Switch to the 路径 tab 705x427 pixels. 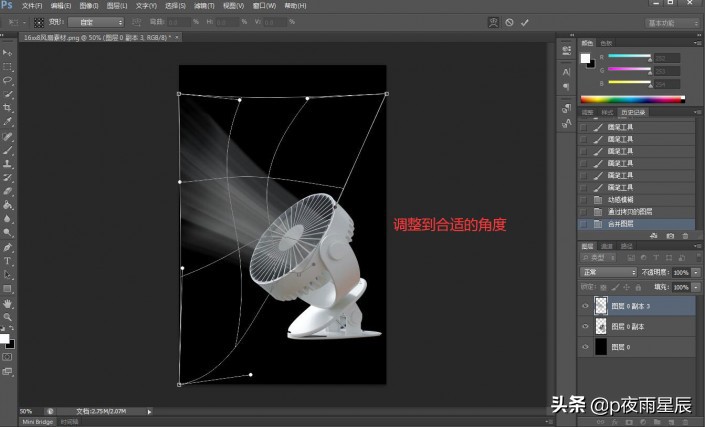click(x=626, y=246)
